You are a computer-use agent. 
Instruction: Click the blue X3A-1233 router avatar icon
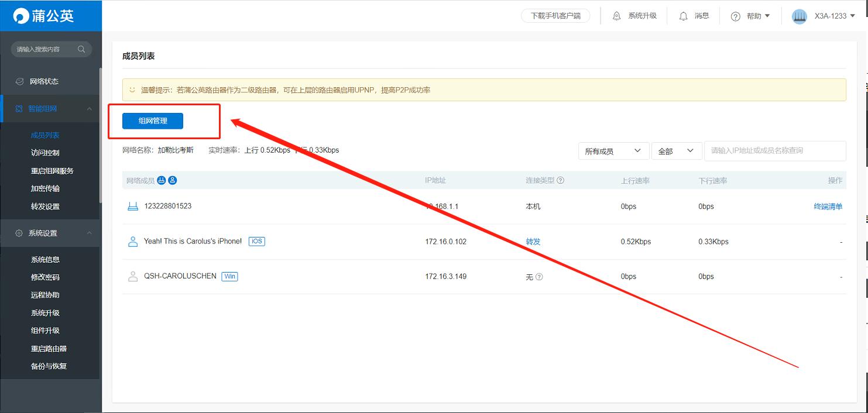point(800,16)
